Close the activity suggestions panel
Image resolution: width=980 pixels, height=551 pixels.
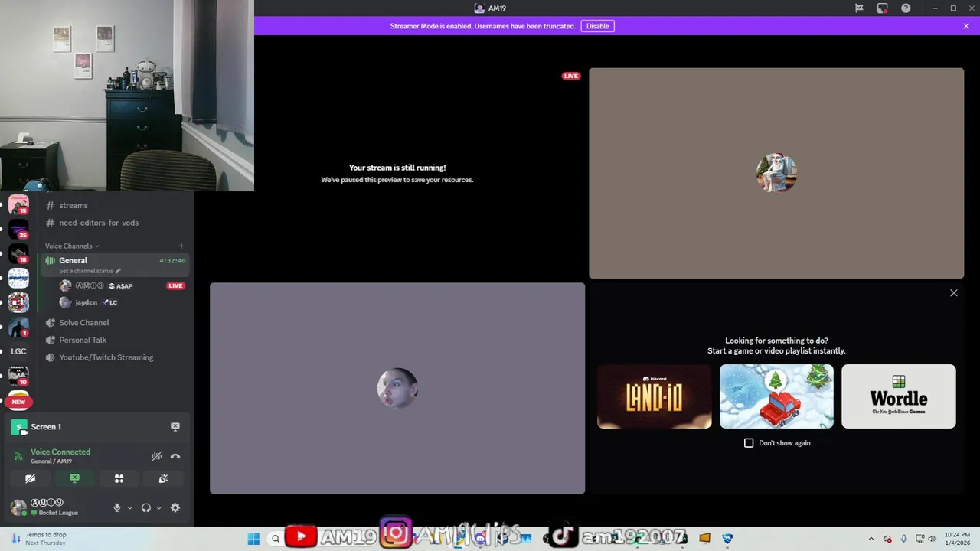[x=954, y=293]
